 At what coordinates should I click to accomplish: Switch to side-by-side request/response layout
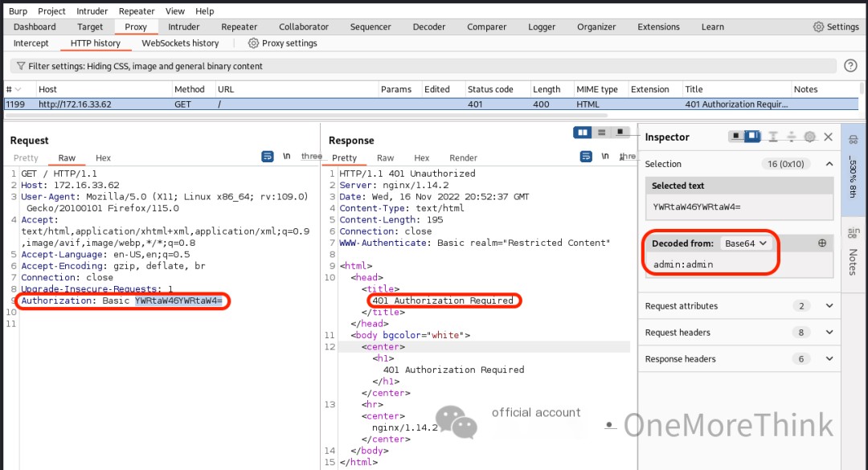(x=583, y=133)
